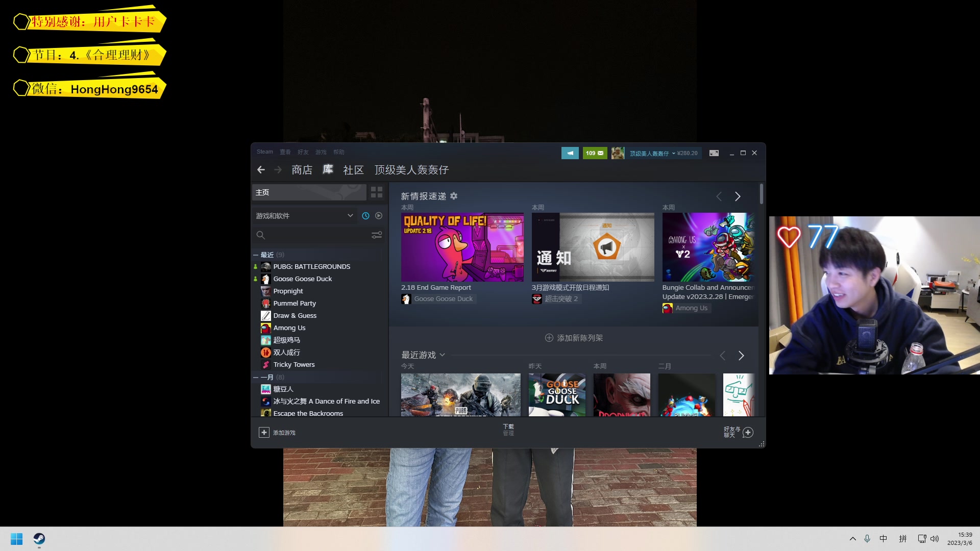Click 添加新陈列架 to add a shelf

[574, 338]
